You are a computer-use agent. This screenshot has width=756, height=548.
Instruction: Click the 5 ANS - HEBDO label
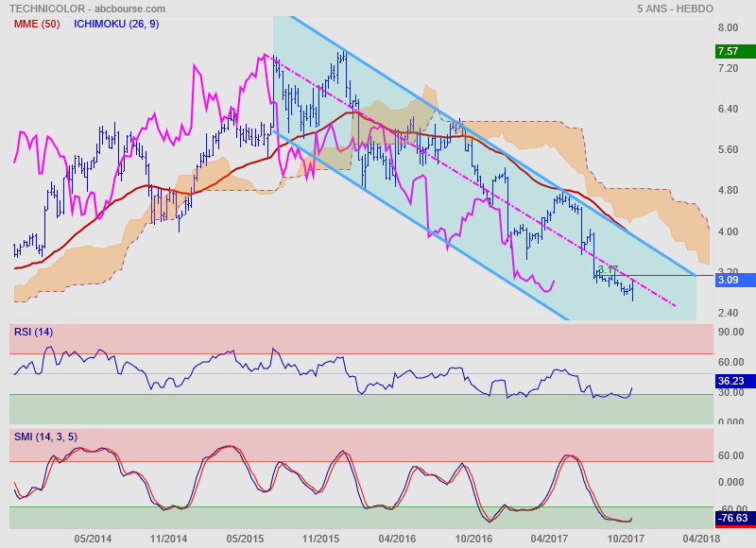tap(675, 9)
